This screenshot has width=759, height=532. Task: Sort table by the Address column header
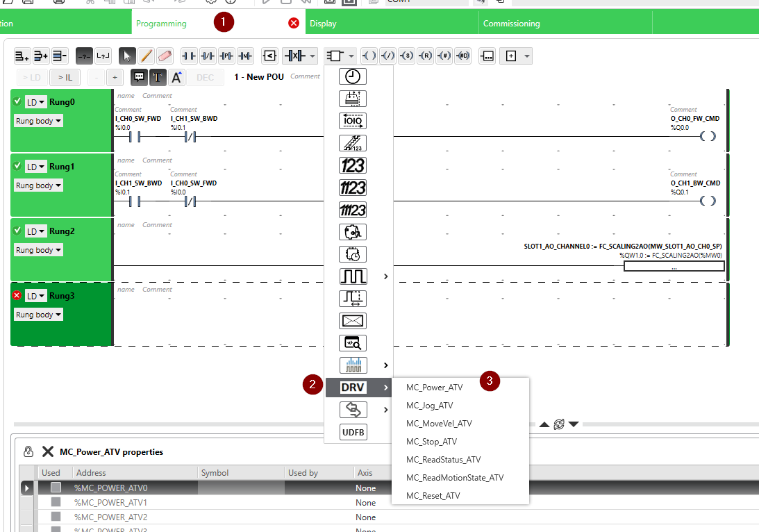(x=135, y=472)
